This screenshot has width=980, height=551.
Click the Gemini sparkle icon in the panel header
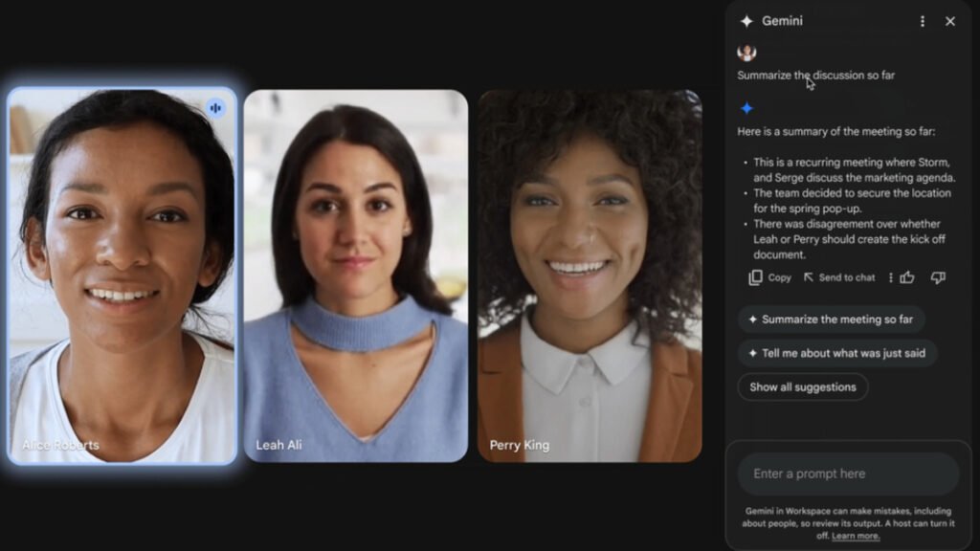(749, 20)
